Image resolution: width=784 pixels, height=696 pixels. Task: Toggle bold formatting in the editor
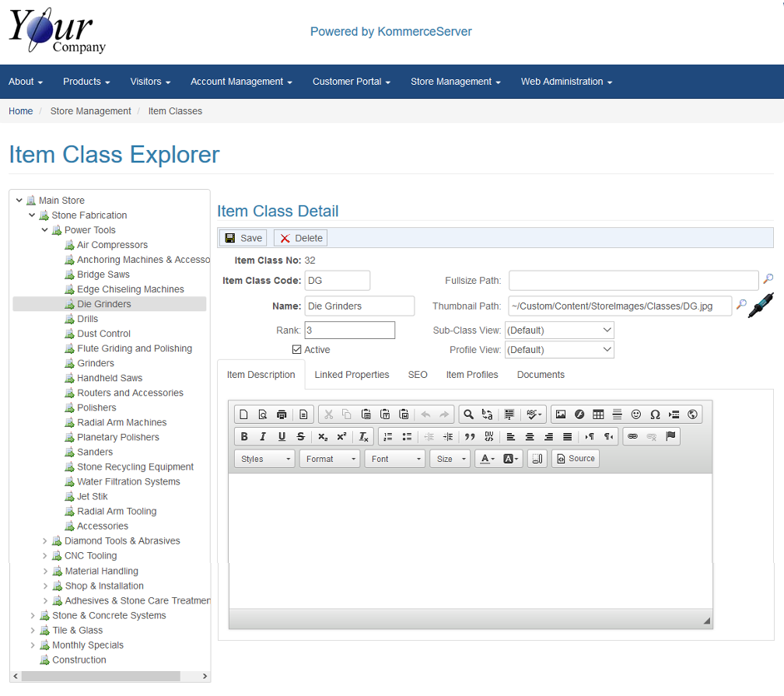(244, 437)
